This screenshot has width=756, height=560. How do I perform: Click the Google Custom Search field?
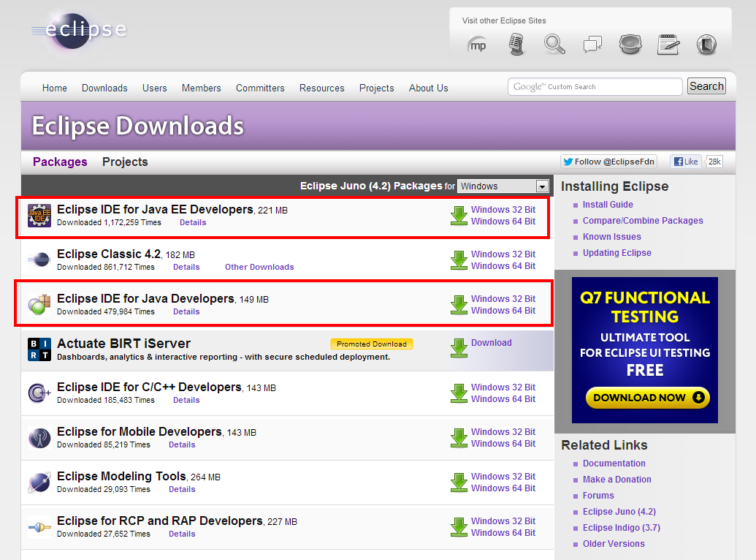(595, 87)
